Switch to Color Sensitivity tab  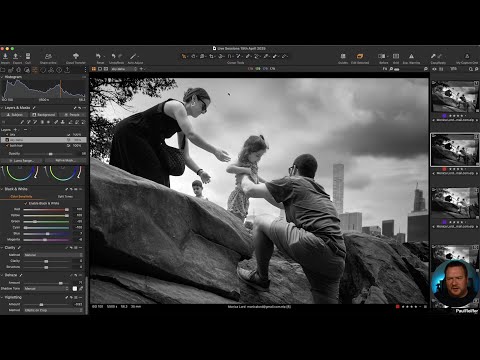click(x=21, y=197)
